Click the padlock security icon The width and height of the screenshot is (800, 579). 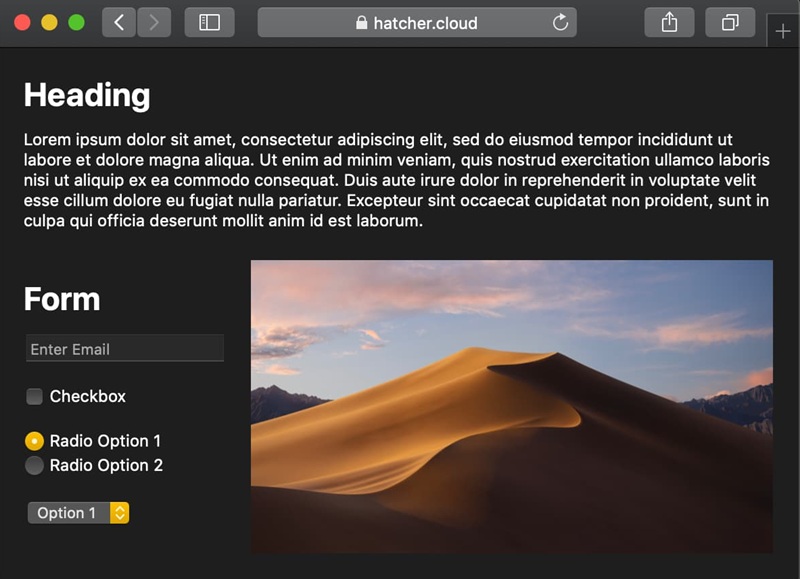(x=361, y=22)
